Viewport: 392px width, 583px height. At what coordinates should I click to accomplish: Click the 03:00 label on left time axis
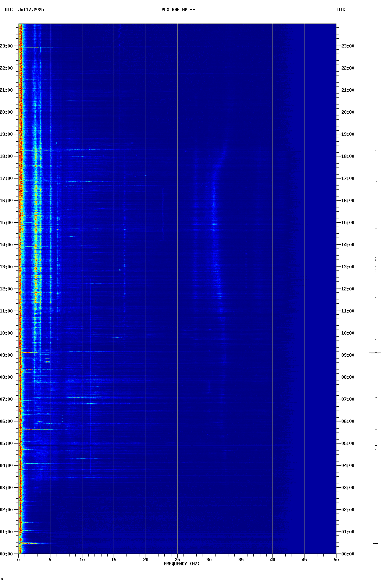click(x=6, y=488)
